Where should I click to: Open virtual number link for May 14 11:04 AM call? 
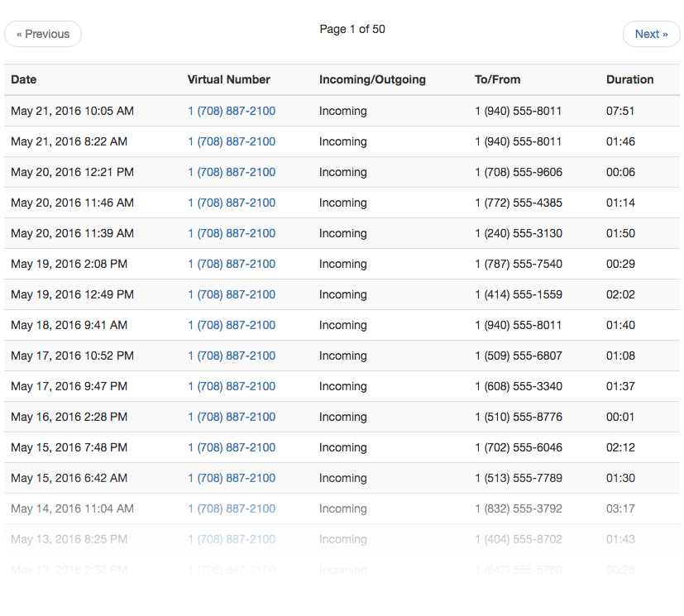(x=232, y=509)
